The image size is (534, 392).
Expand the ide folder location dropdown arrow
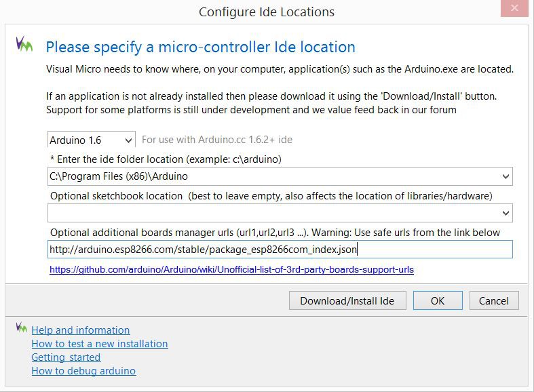point(506,176)
